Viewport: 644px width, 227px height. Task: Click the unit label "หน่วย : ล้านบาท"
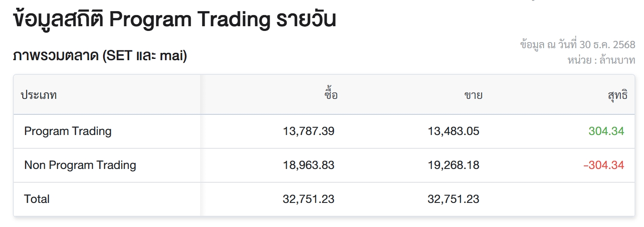click(601, 60)
